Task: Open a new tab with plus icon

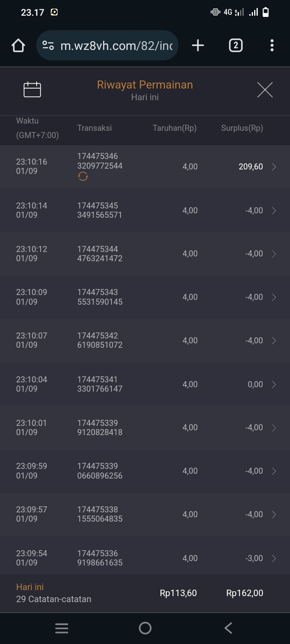Action: pos(198,45)
